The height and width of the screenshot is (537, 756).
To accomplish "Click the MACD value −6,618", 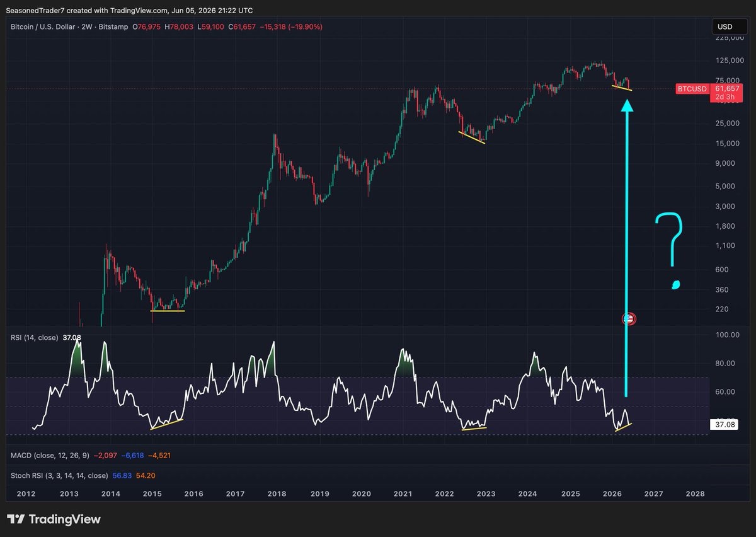I will click(x=131, y=455).
